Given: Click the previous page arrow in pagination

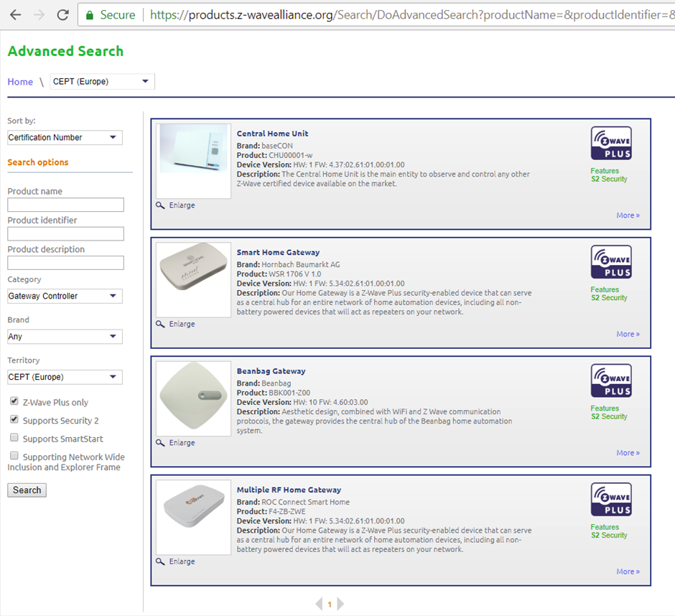Looking at the screenshot, I should 319,604.
